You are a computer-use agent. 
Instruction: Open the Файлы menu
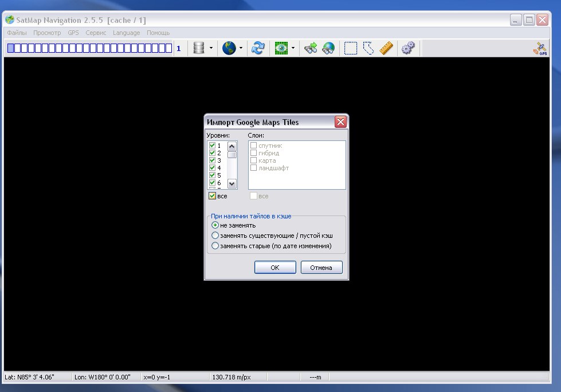(x=17, y=33)
